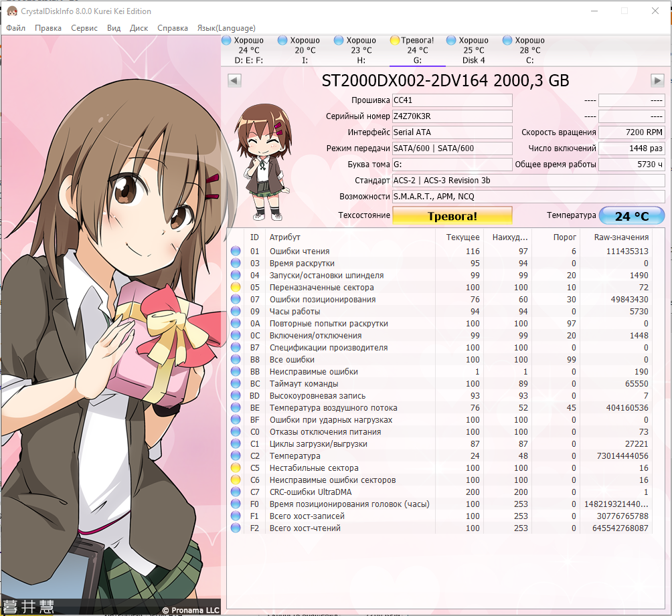This screenshot has width=672, height=616.
Task: Click the Интерфейс field Serial ATA
Action: pos(452,132)
